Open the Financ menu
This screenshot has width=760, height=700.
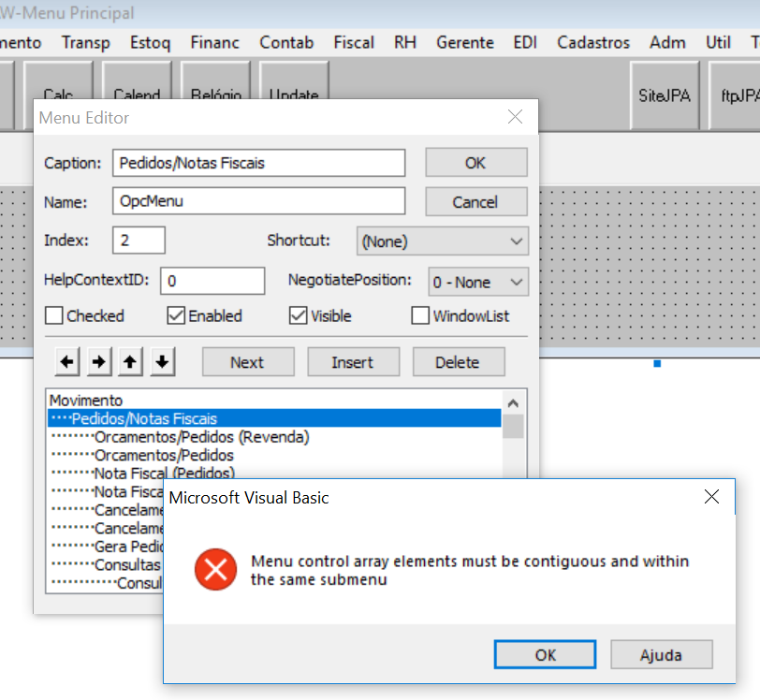click(214, 43)
